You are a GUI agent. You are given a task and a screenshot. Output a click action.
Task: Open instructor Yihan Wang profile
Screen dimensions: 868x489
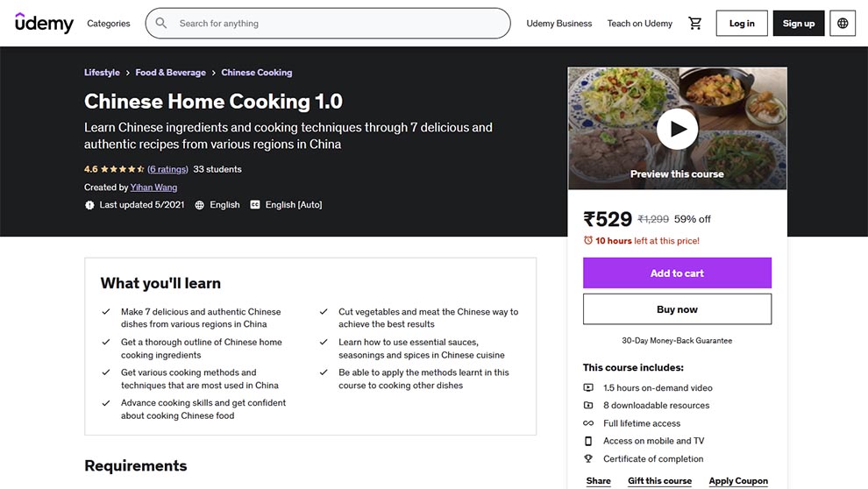click(x=154, y=188)
